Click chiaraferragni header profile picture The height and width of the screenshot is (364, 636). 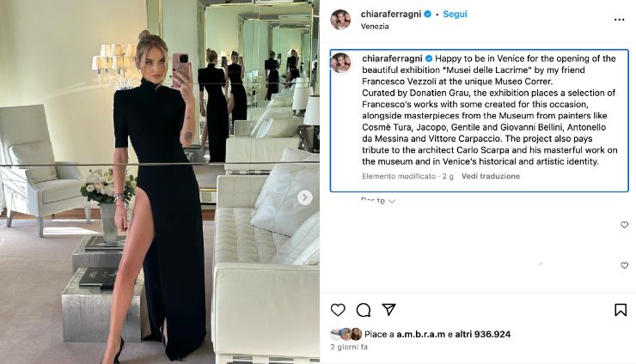[340, 20]
